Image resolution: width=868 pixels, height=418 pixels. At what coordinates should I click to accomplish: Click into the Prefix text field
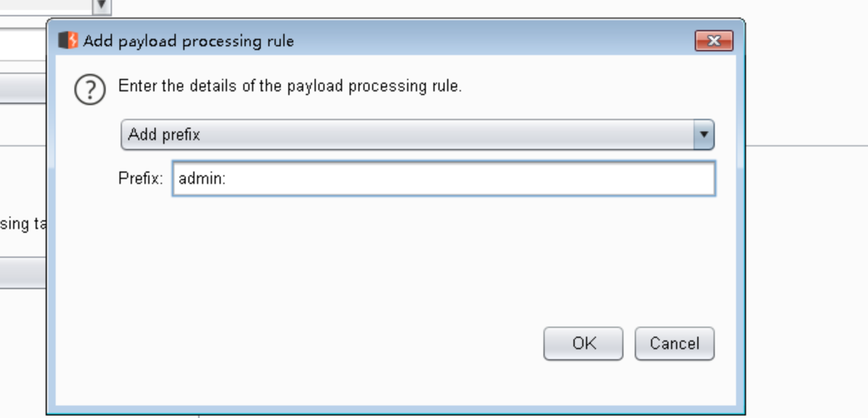[443, 178]
